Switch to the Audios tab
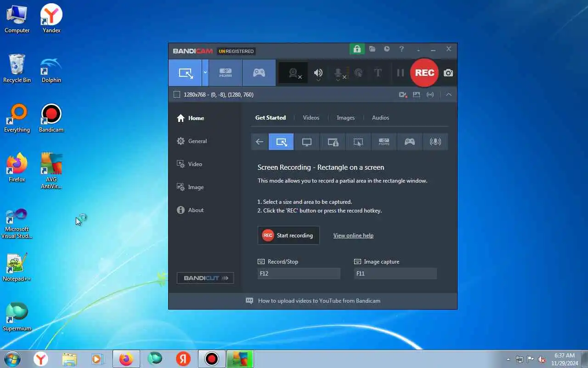Image resolution: width=588 pixels, height=368 pixels. coord(380,117)
